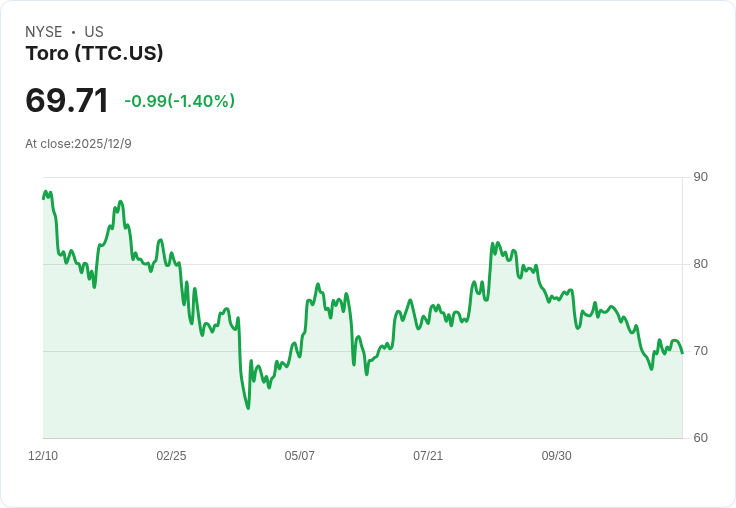Click the 70 price axis label
The image size is (736, 508).
pos(700,351)
